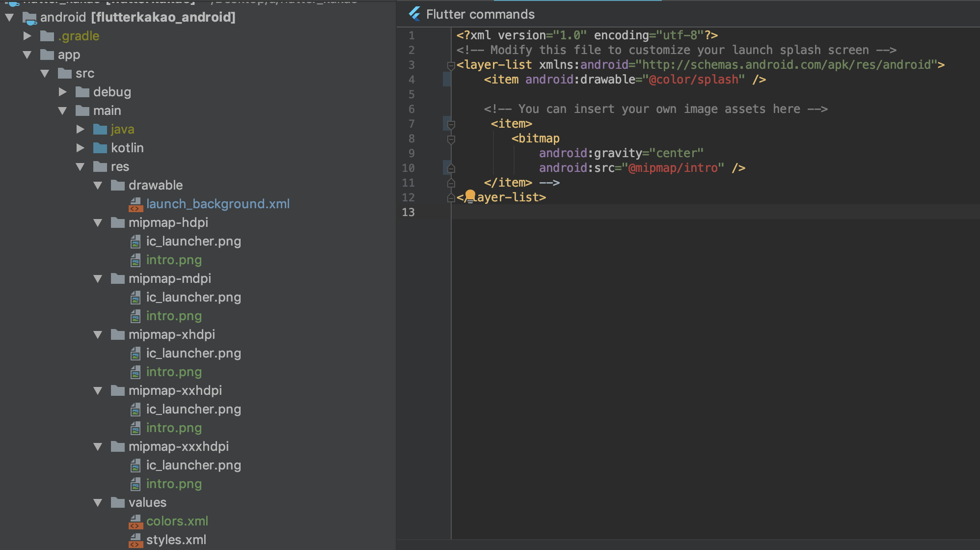Click line number 13 in gutter
This screenshot has height=550, width=980.
[408, 212]
